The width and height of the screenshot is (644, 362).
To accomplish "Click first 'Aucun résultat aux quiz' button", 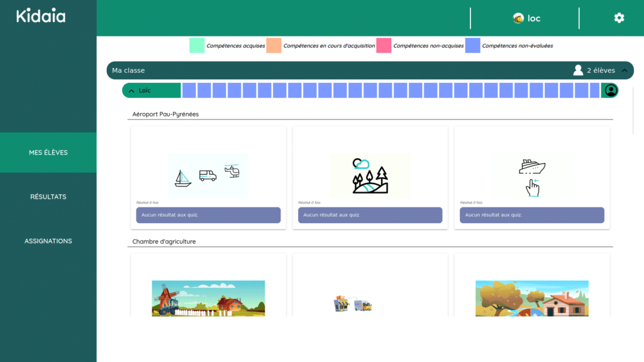I will (x=208, y=215).
